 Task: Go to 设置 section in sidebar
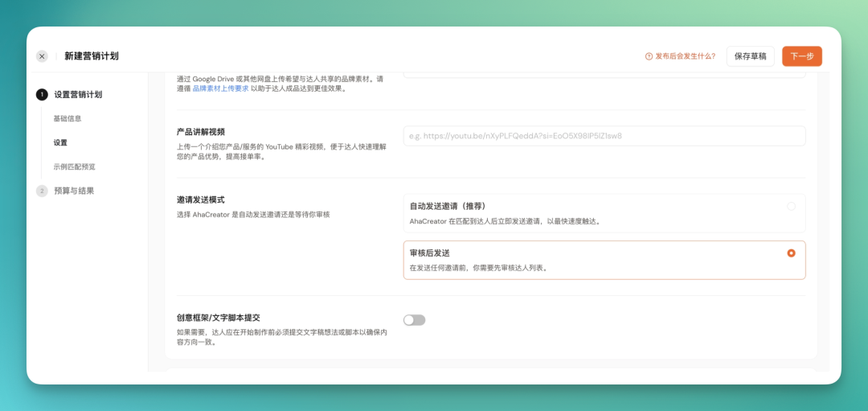[60, 143]
